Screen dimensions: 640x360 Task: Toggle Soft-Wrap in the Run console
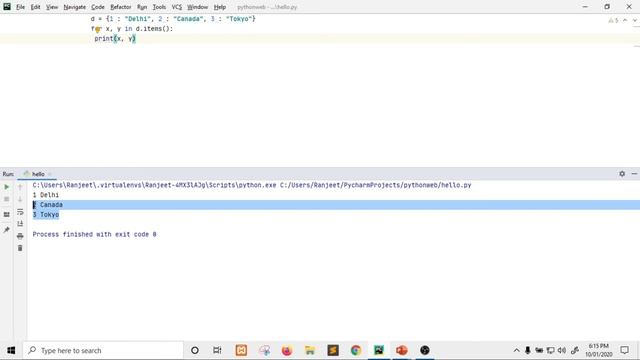[20, 212]
